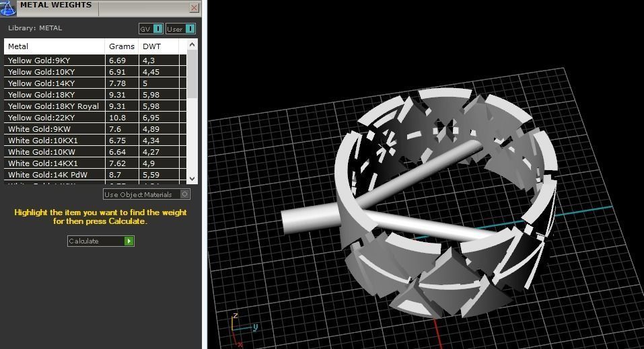Select the White Gold:10KX1 row
This screenshot has height=349, width=644.
click(96, 141)
